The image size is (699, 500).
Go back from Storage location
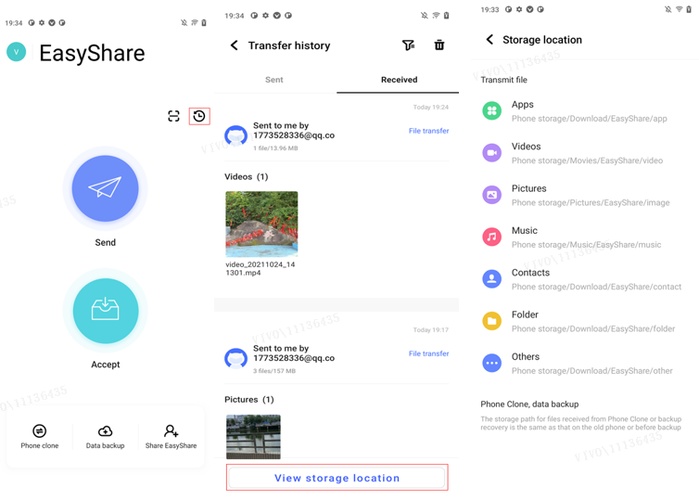point(489,40)
